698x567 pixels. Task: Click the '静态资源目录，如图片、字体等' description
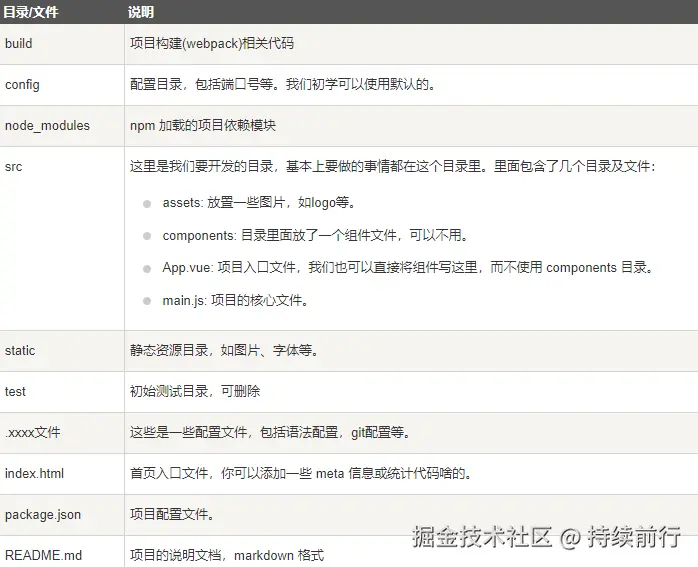pos(225,350)
